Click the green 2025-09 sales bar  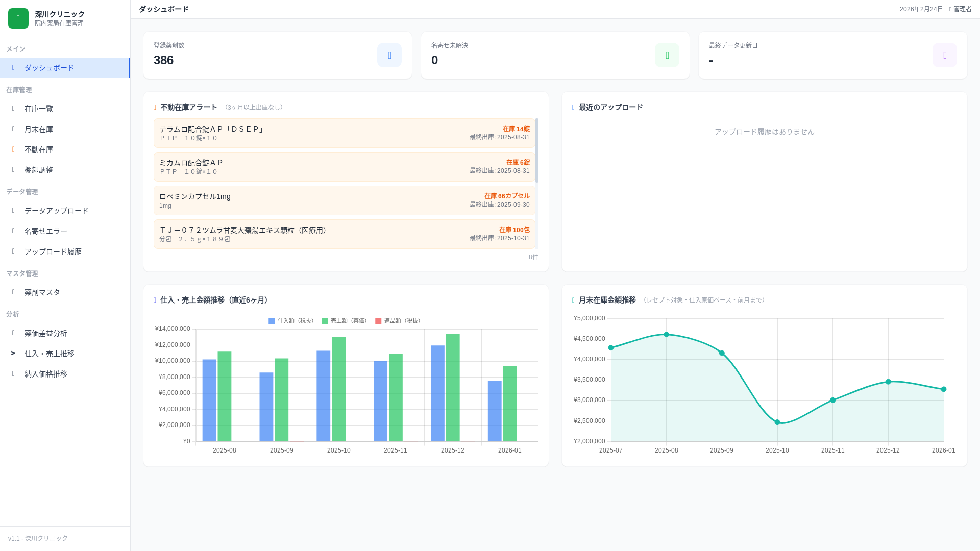[x=282, y=400]
